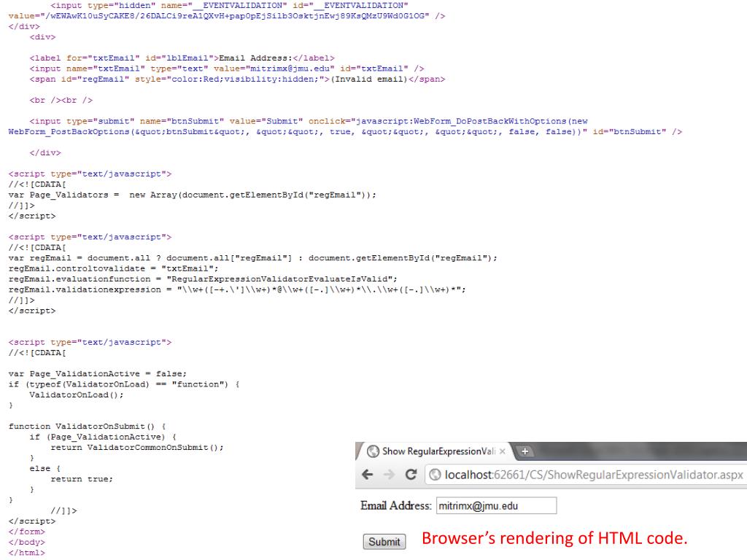
Task: Click the 'function ValidatorOnSubmit() {' line
Action: point(88,426)
